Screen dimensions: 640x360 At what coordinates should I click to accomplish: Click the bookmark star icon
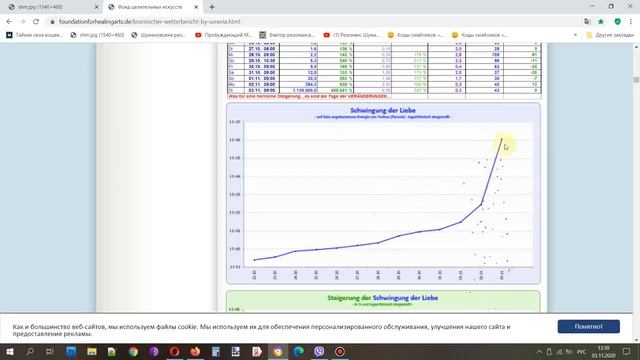(x=601, y=22)
